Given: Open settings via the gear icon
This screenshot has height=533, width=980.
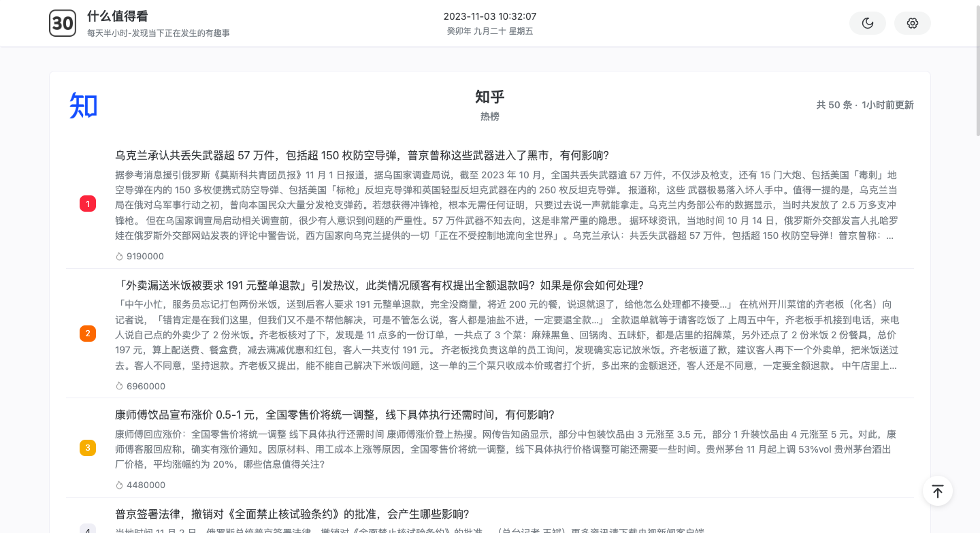Looking at the screenshot, I should tap(912, 22).
